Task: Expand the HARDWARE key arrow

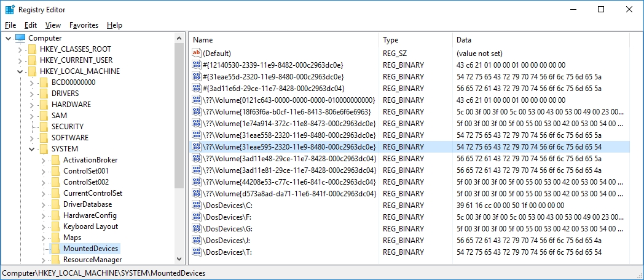Action: tap(31, 105)
